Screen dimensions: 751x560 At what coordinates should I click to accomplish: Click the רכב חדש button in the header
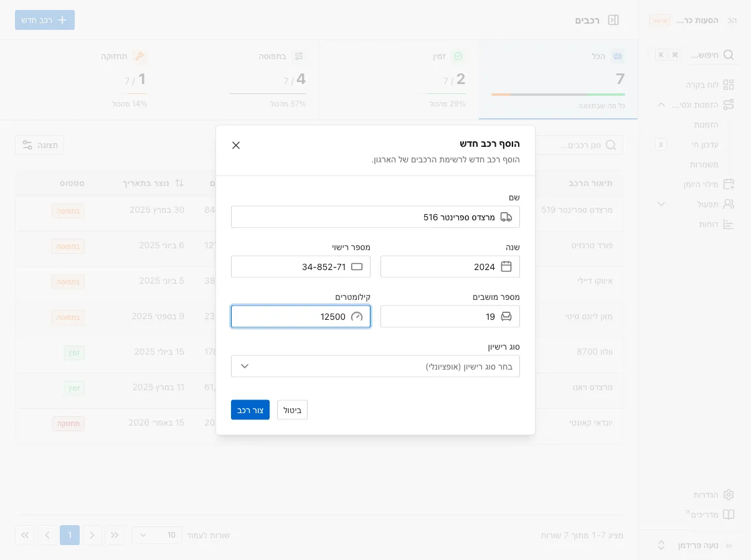point(45,20)
